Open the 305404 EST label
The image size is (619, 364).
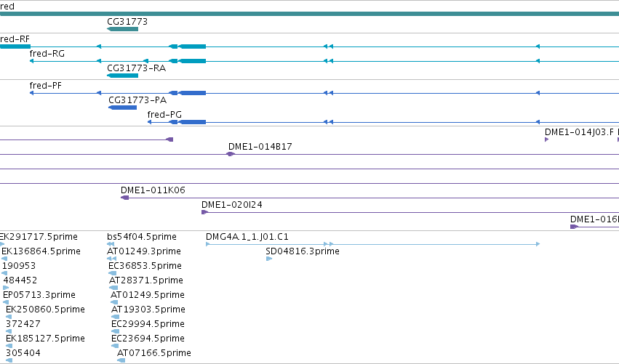pyautogui.click(x=23, y=353)
